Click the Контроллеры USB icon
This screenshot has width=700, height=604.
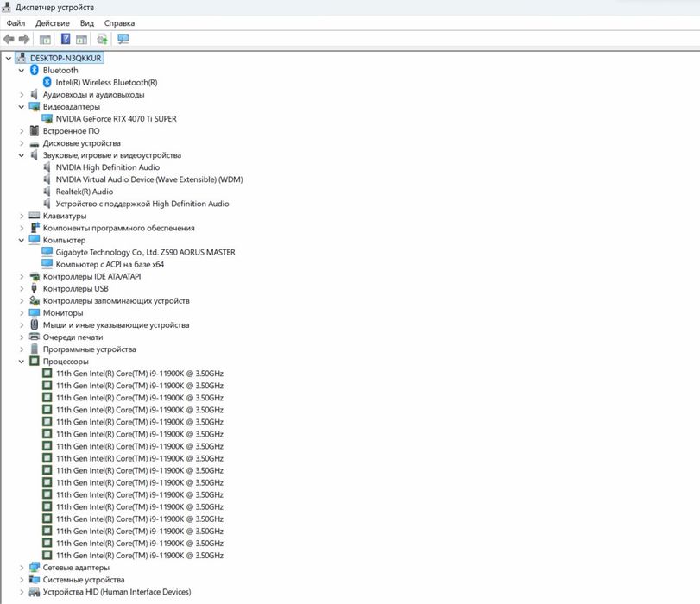pyautogui.click(x=35, y=288)
